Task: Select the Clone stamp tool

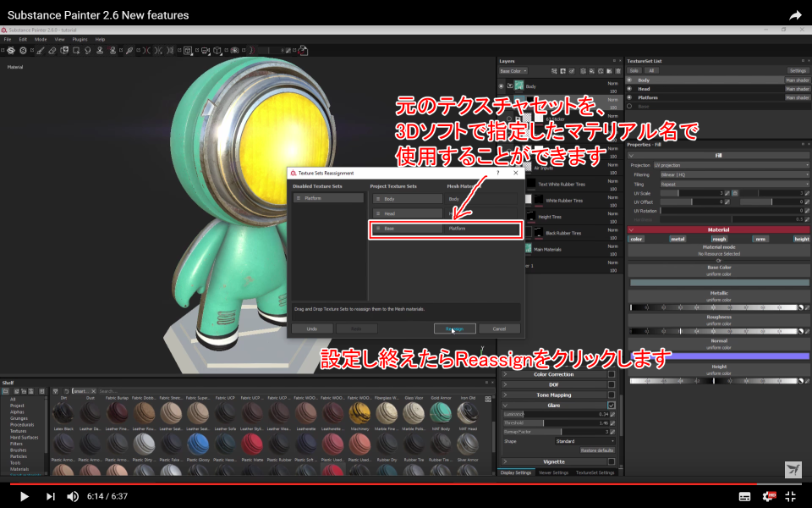Action: pos(100,50)
